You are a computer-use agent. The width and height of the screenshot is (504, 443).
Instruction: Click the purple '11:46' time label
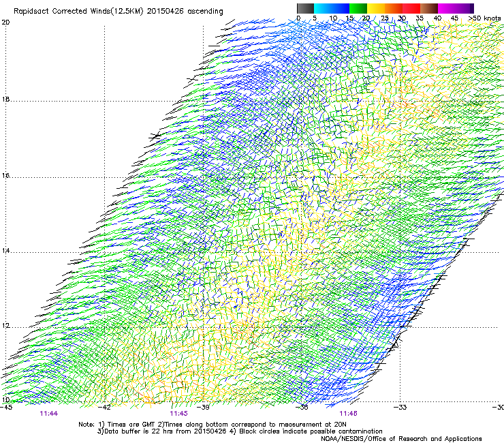(349, 414)
